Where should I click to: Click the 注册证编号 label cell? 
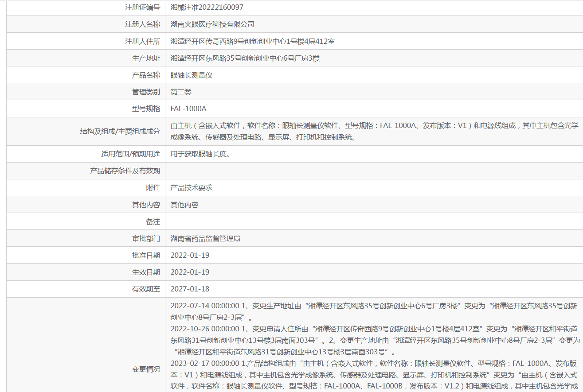[x=142, y=8]
